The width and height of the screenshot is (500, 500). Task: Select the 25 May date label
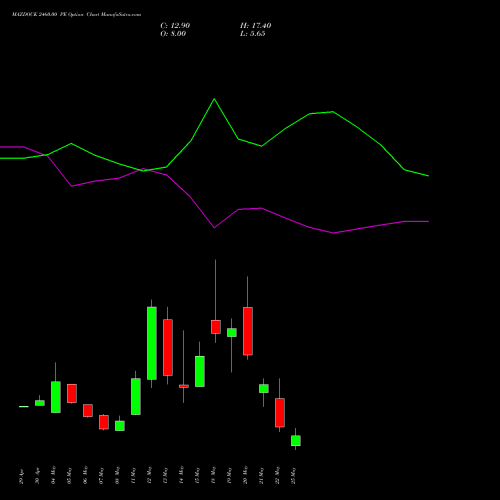[294, 475]
